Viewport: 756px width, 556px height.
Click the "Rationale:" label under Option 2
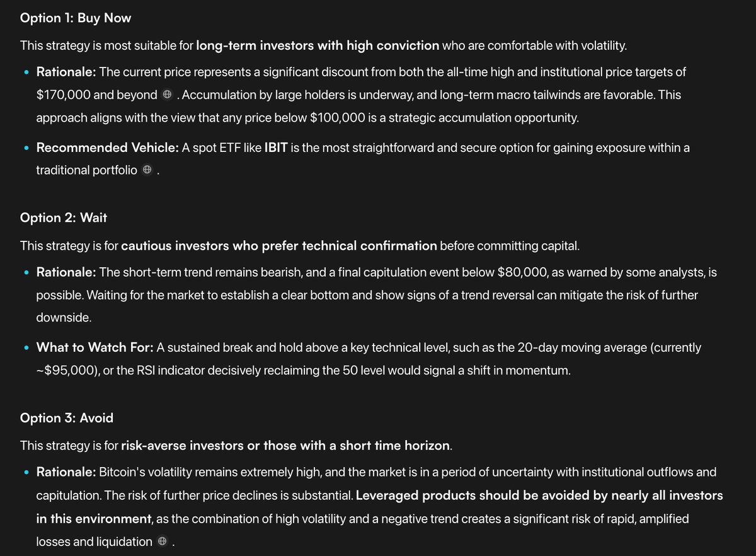click(66, 272)
